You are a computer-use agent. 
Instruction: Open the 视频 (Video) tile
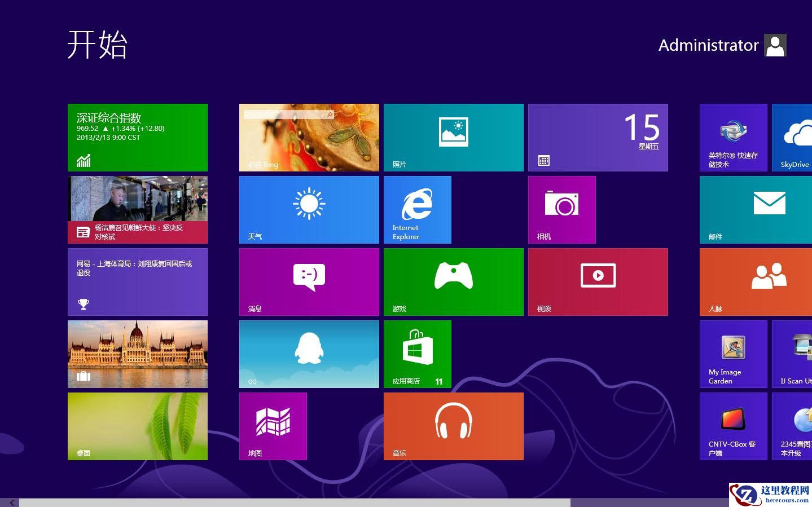point(598,281)
